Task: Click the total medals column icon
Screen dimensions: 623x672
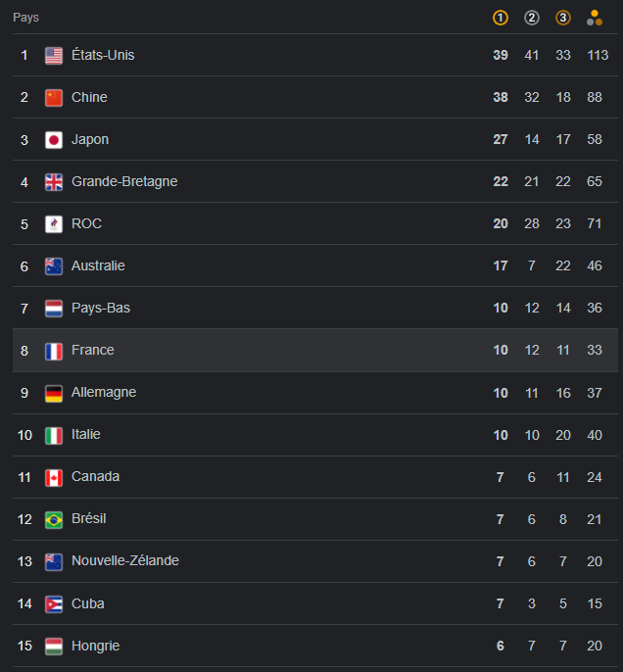Action: [x=595, y=18]
